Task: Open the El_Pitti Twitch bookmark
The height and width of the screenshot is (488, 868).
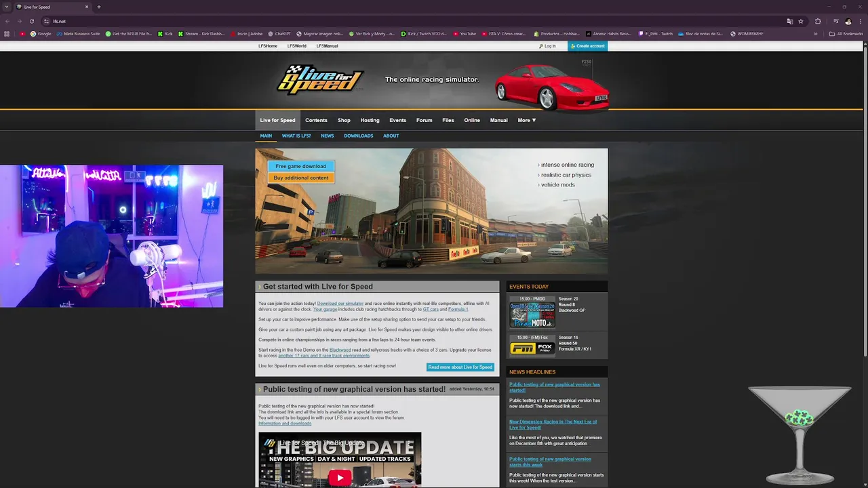Action: 656,34
